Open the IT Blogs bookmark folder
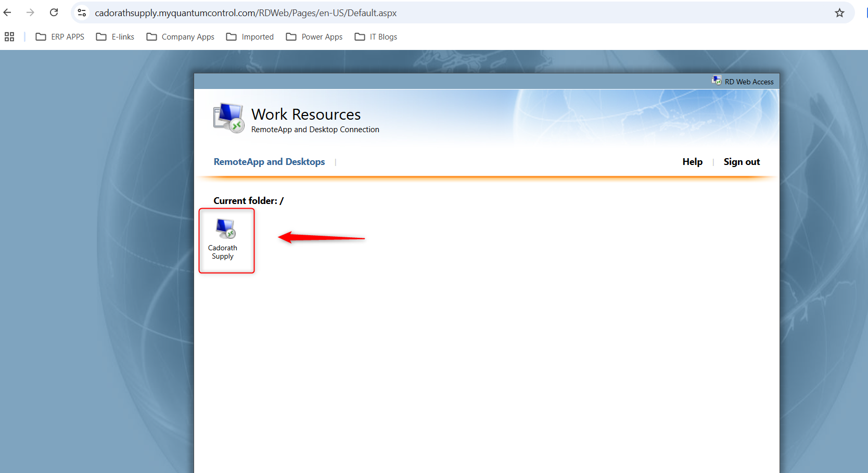The height and width of the screenshot is (473, 868). pyautogui.click(x=376, y=37)
